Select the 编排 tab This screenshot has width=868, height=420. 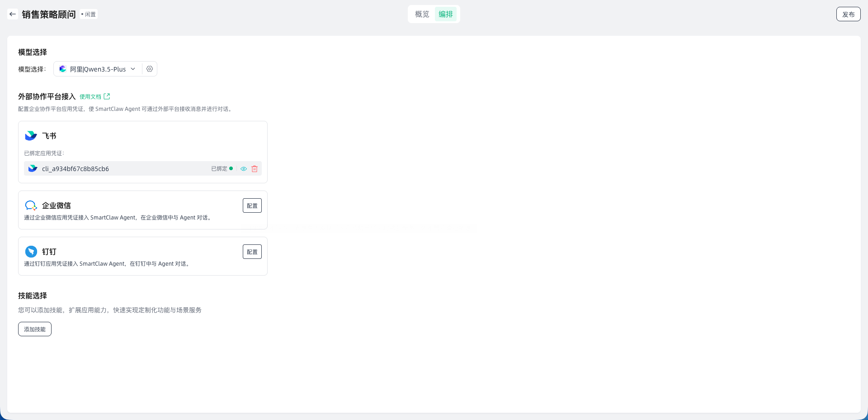(445, 14)
